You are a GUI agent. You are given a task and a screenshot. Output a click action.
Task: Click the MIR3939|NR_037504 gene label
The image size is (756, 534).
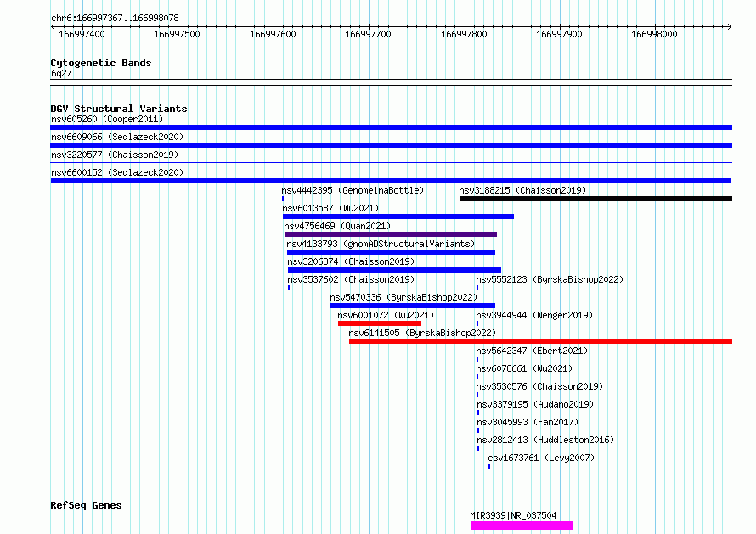pos(513,515)
